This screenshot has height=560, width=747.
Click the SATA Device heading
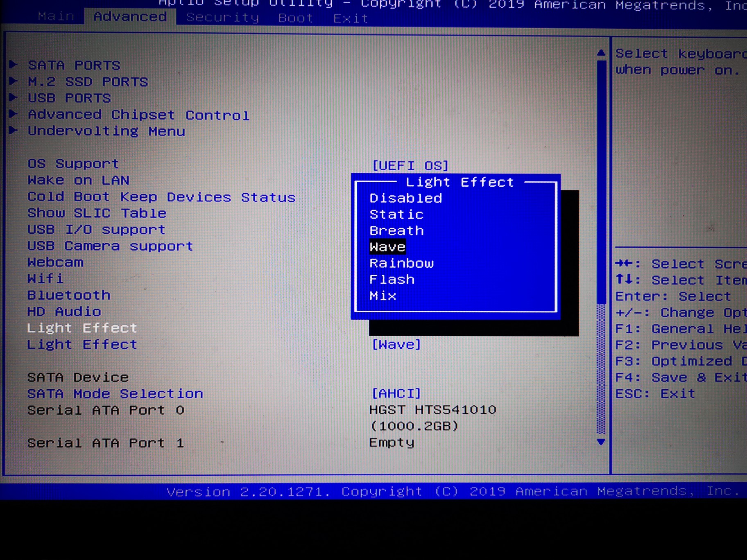pos(78,377)
